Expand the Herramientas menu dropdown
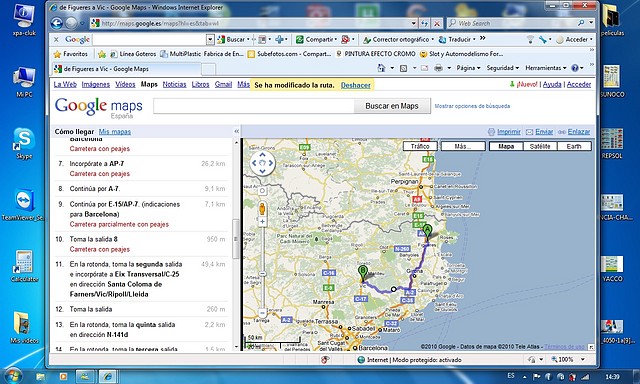Viewport: 640px width, 384px height. coord(546,68)
